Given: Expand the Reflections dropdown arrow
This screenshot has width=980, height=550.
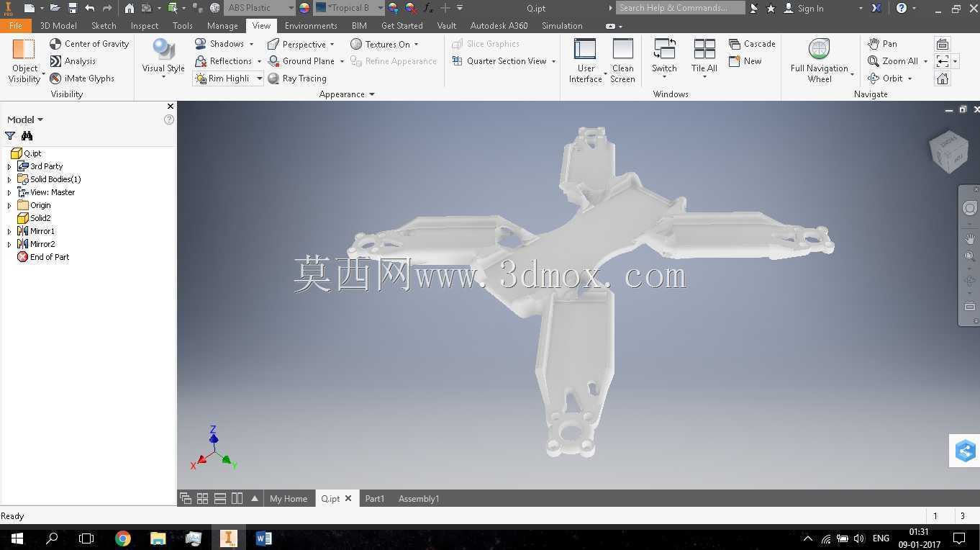Looking at the screenshot, I should [x=259, y=62].
